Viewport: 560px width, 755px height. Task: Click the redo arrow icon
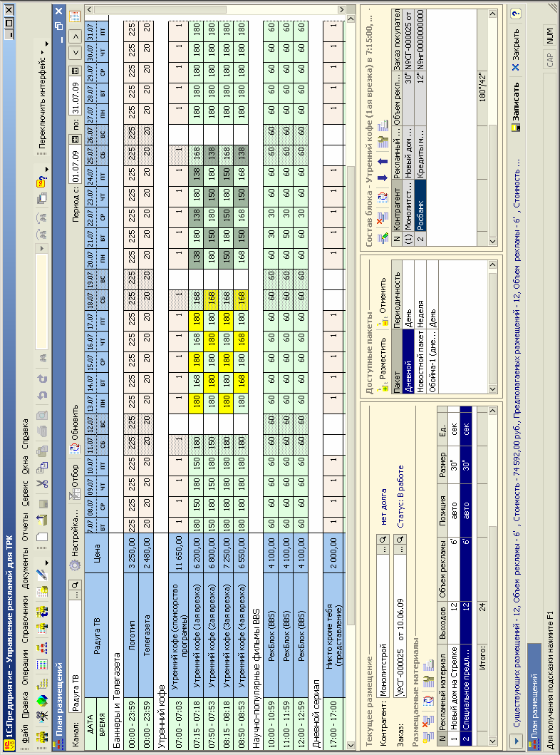pos(42,379)
